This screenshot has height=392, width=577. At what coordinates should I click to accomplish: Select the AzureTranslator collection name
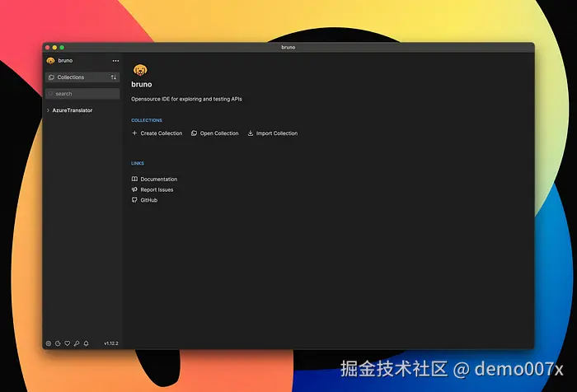[73, 110]
